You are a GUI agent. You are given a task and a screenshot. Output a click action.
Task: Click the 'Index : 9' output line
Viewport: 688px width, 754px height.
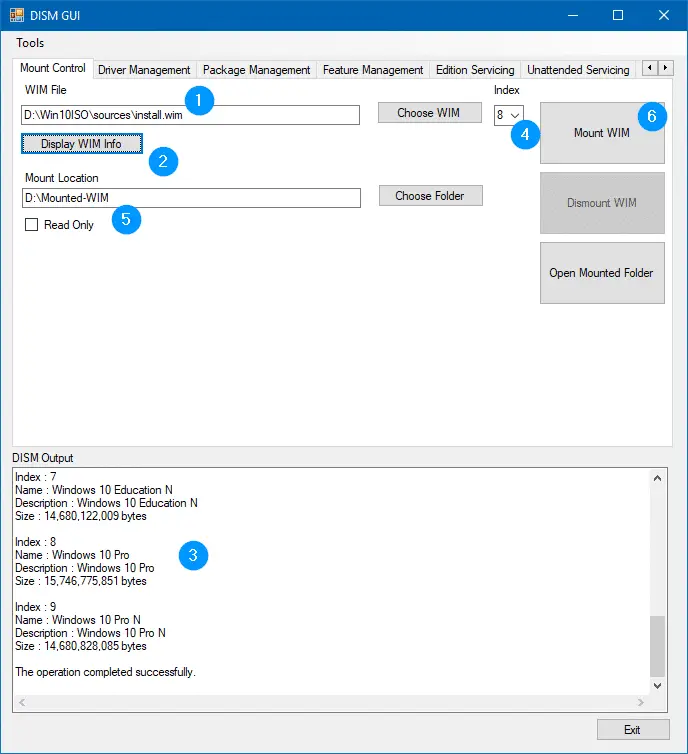(36, 607)
